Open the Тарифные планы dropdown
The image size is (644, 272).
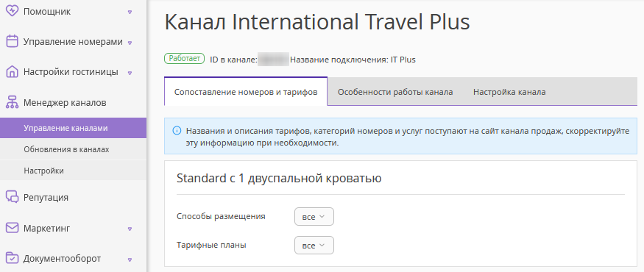pyautogui.click(x=314, y=246)
